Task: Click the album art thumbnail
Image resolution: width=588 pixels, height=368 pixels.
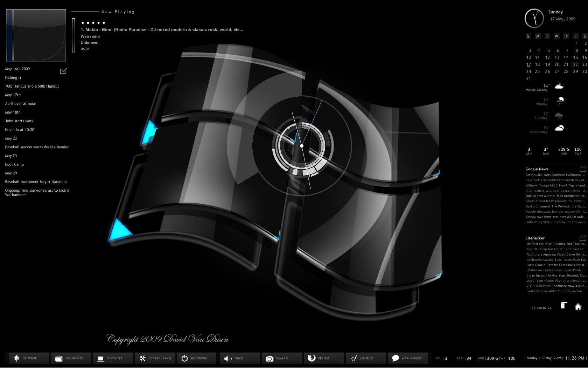Action: pyautogui.click(x=36, y=35)
